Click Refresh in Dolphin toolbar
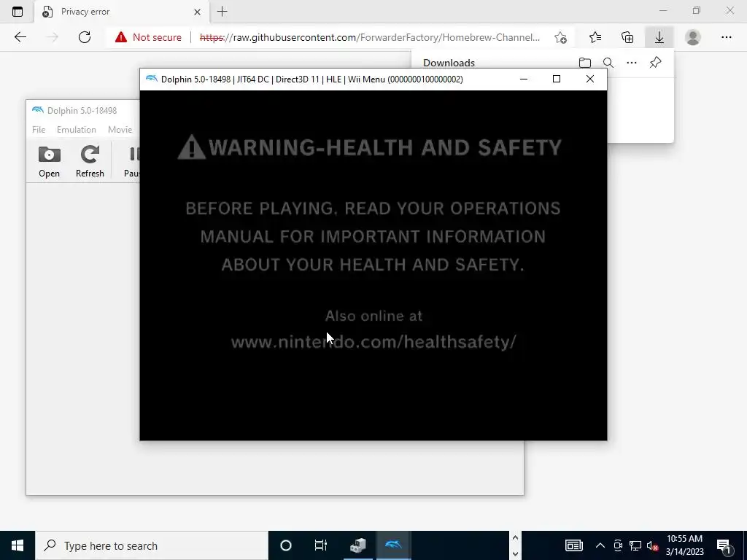The width and height of the screenshot is (747, 560). pos(90,162)
